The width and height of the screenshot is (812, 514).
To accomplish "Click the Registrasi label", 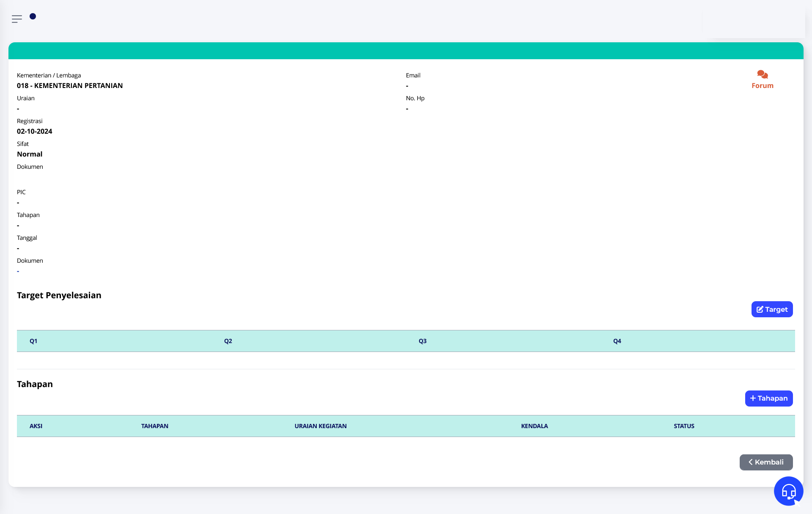I will pos(30,121).
